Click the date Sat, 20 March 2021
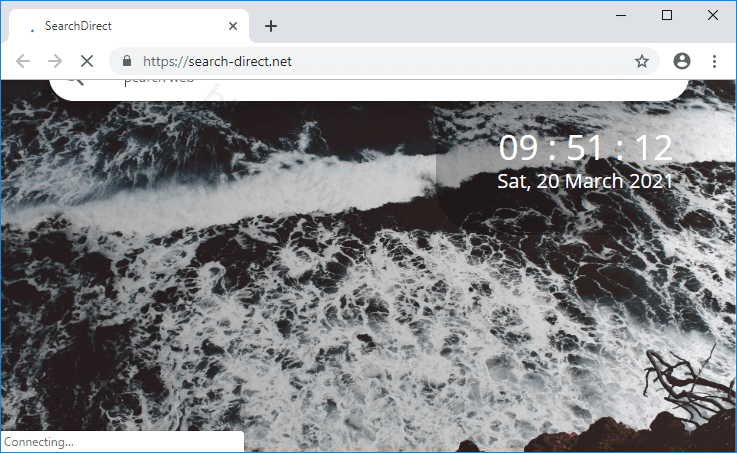Viewport: 737px width, 453px height. (x=585, y=181)
